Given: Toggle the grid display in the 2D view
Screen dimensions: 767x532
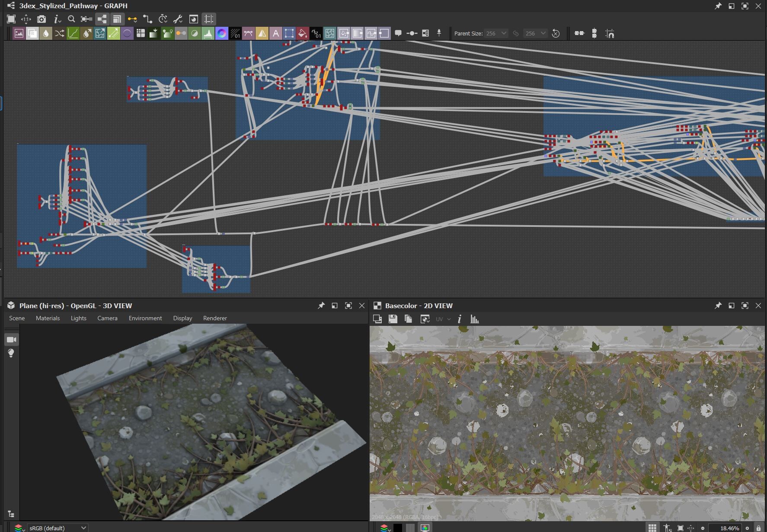Looking at the screenshot, I should 652,527.
